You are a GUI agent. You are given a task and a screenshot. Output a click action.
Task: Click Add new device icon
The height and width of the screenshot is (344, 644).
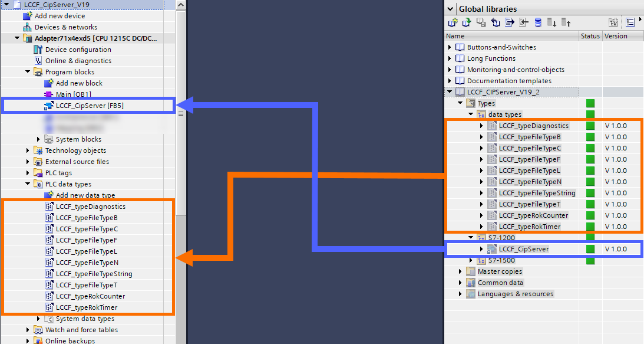(x=27, y=15)
